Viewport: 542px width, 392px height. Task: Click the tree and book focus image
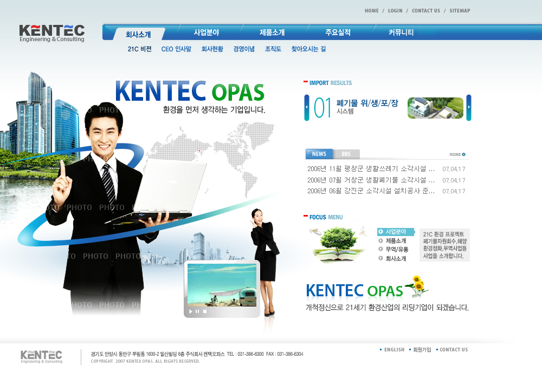338,244
